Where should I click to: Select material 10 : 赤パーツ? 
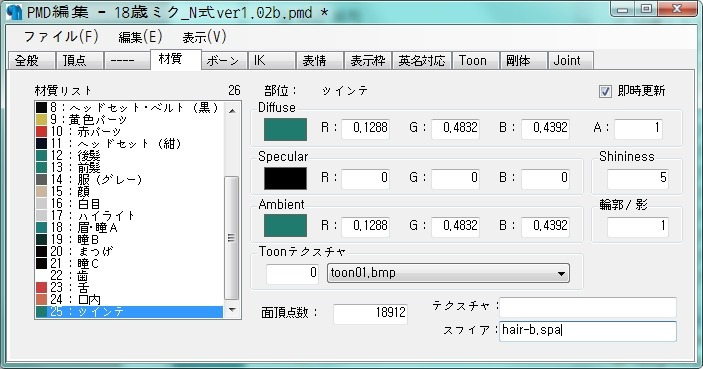tap(129, 132)
